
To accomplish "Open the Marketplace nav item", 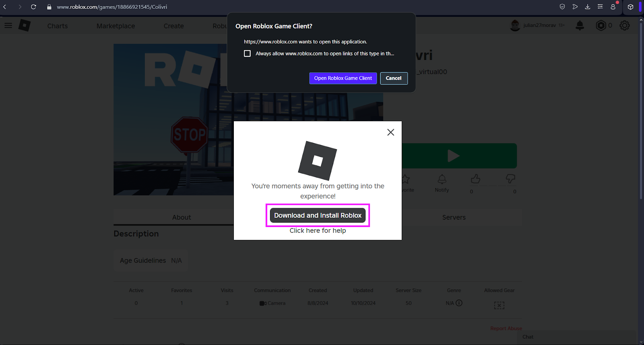I will tap(116, 26).
